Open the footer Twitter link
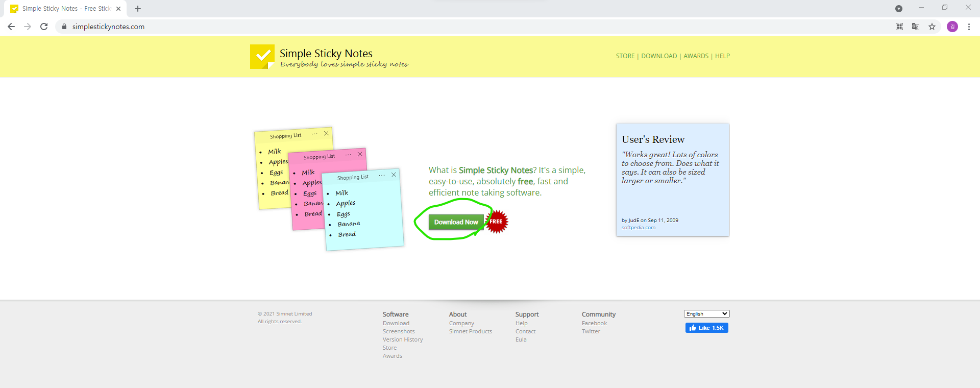This screenshot has height=388, width=980. pos(591,331)
